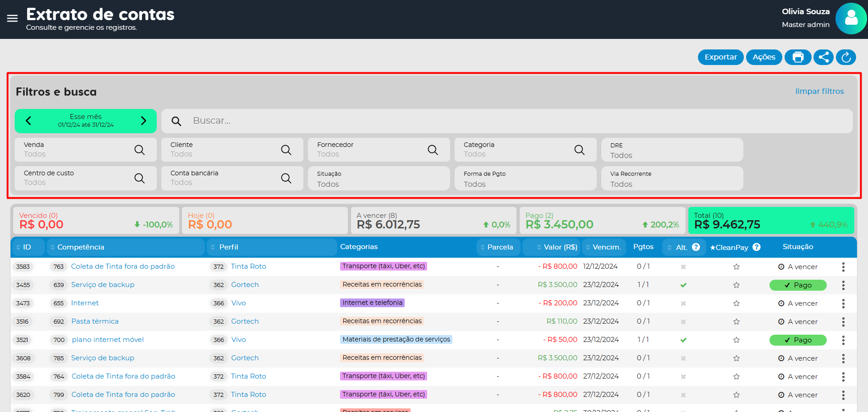This screenshot has width=868, height=412.
Task: Open row 3473 three-dot menu
Action: pos(843,304)
